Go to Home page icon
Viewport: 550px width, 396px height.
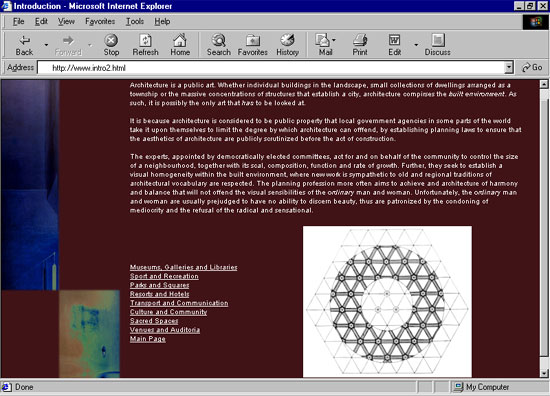click(180, 40)
